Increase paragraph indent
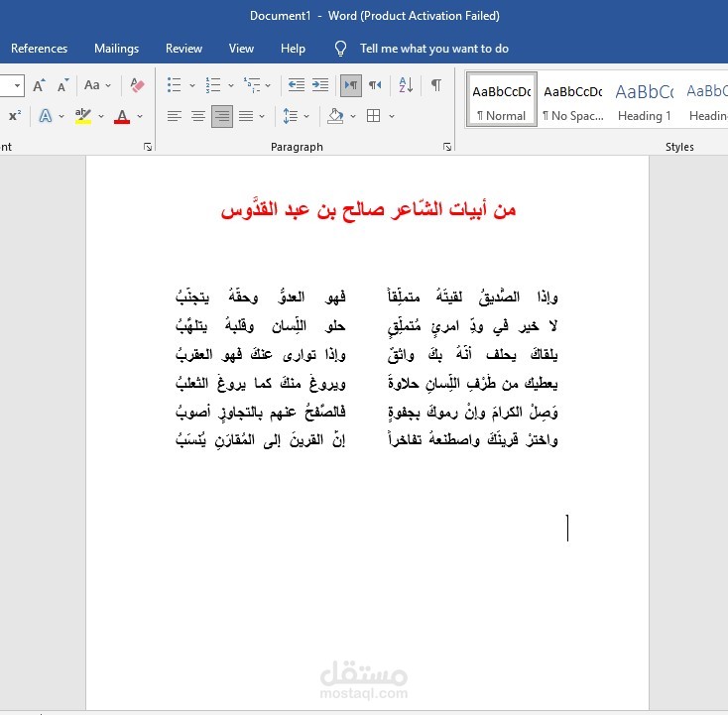 (320, 85)
